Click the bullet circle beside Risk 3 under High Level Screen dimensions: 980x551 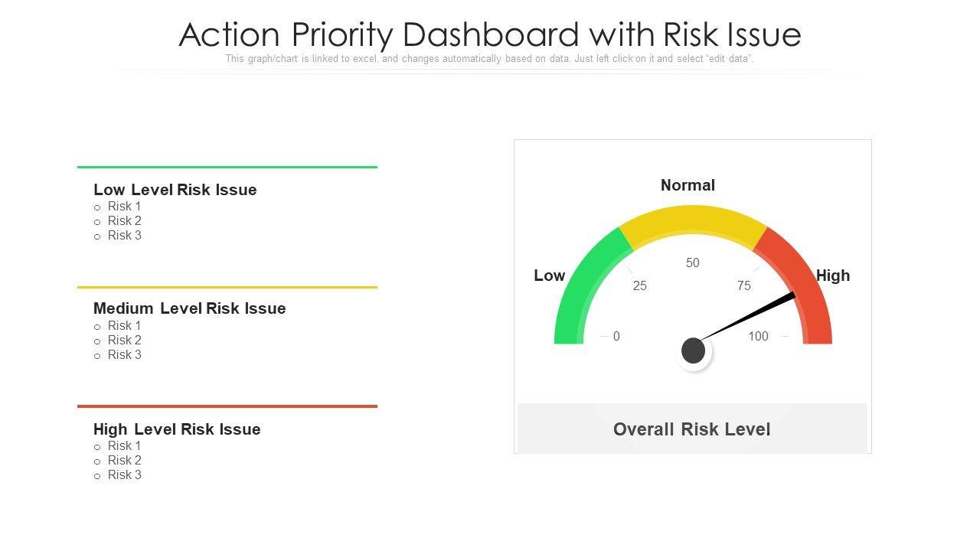tap(97, 476)
